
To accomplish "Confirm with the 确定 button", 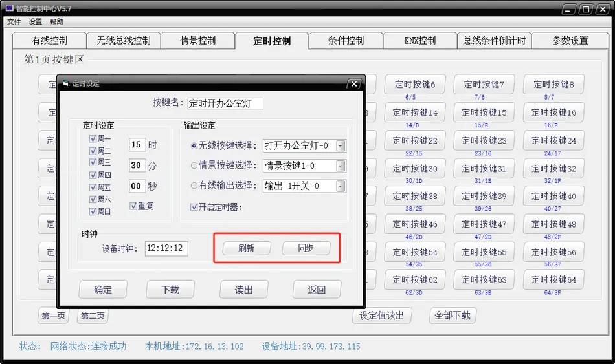I will (103, 290).
